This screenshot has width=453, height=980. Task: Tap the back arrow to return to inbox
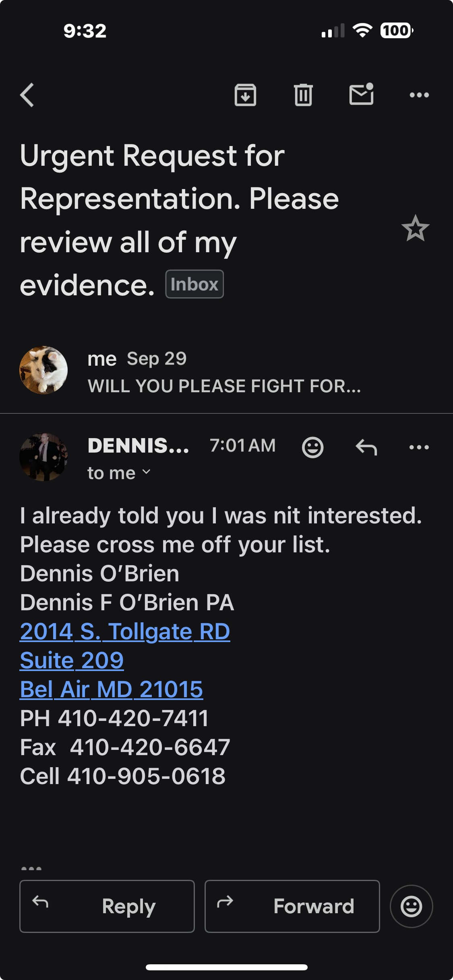[27, 95]
